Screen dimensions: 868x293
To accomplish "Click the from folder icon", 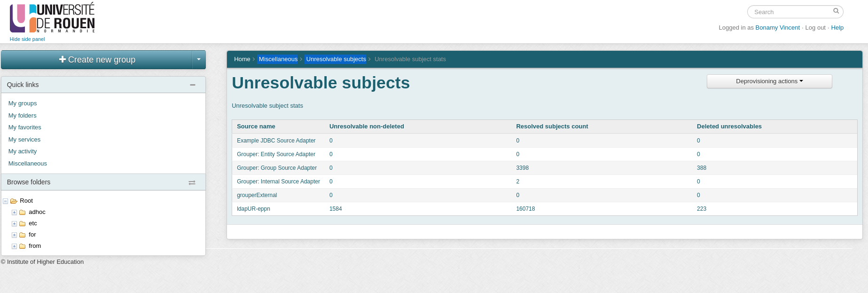I will (22, 246).
